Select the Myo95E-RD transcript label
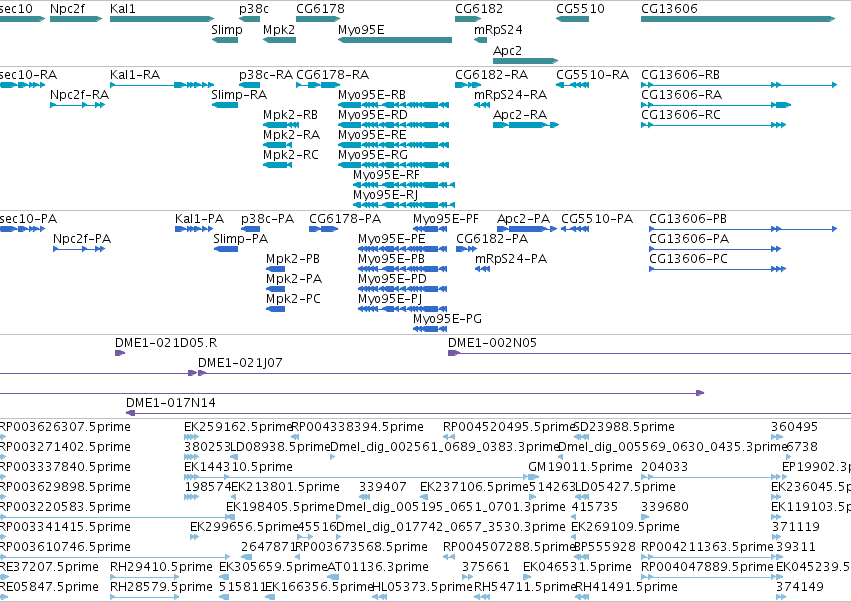 click(x=373, y=115)
